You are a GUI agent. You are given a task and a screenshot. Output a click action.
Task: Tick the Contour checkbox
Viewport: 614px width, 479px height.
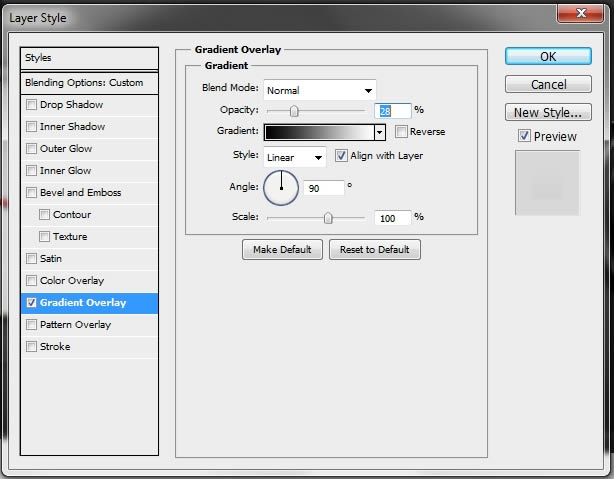(44, 215)
